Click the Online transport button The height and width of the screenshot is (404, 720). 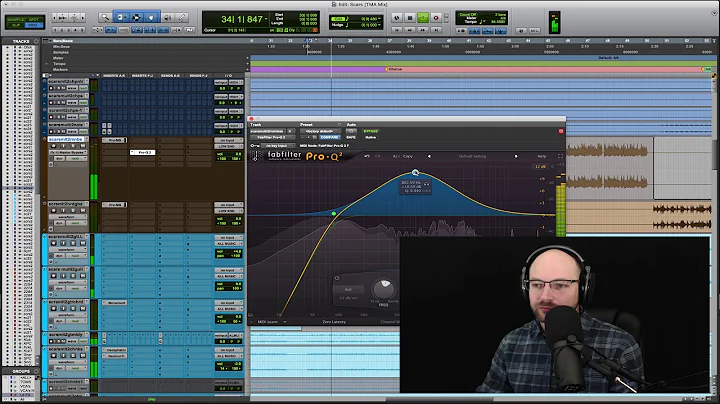tap(397, 18)
